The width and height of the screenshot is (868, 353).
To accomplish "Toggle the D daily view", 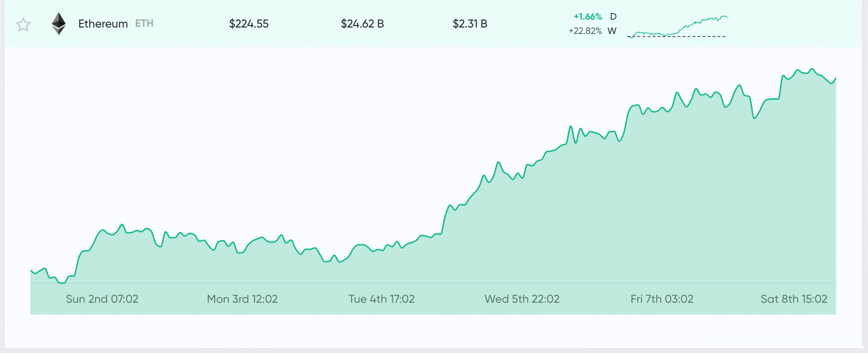I will [614, 16].
